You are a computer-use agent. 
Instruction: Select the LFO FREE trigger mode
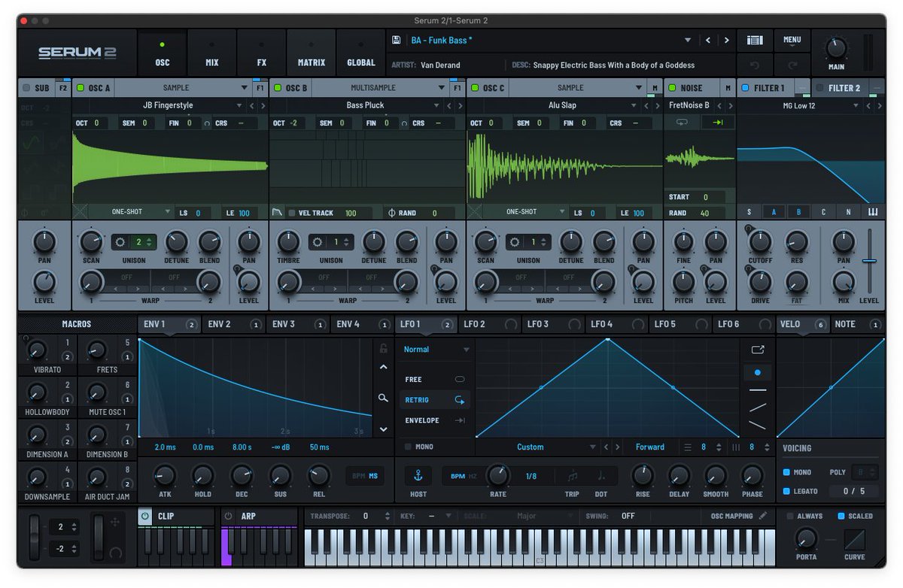click(435, 380)
